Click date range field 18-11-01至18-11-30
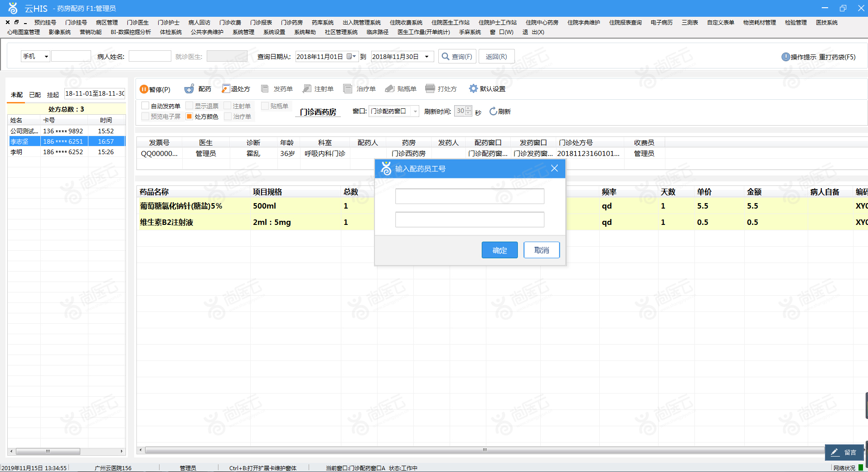The width and height of the screenshot is (868, 472). pyautogui.click(x=94, y=93)
